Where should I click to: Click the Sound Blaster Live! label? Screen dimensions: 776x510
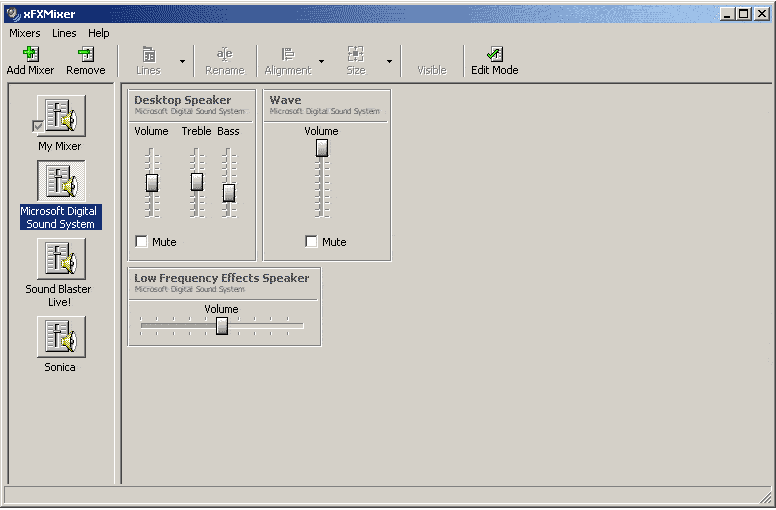click(58, 295)
